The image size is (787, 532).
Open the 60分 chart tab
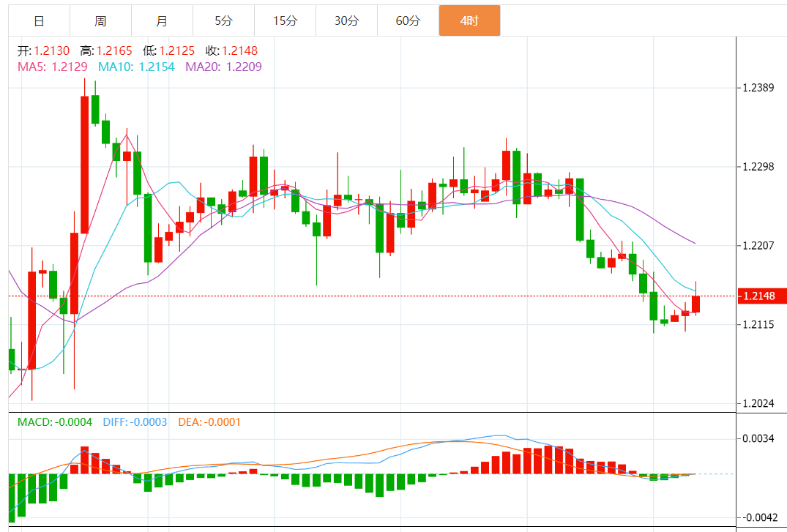point(408,20)
